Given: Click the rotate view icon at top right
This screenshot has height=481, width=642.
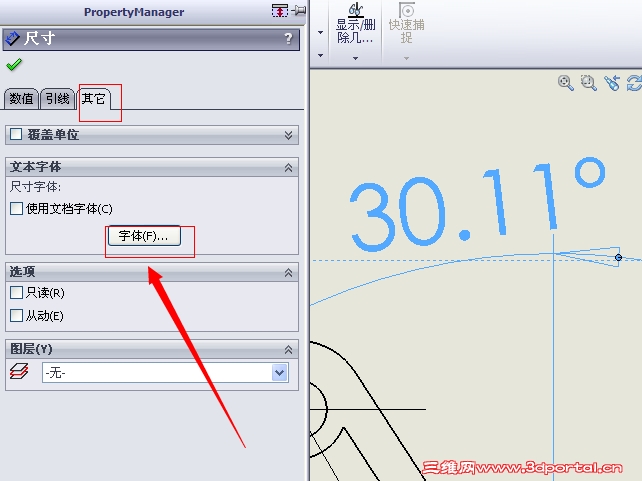Looking at the screenshot, I should [x=634, y=83].
